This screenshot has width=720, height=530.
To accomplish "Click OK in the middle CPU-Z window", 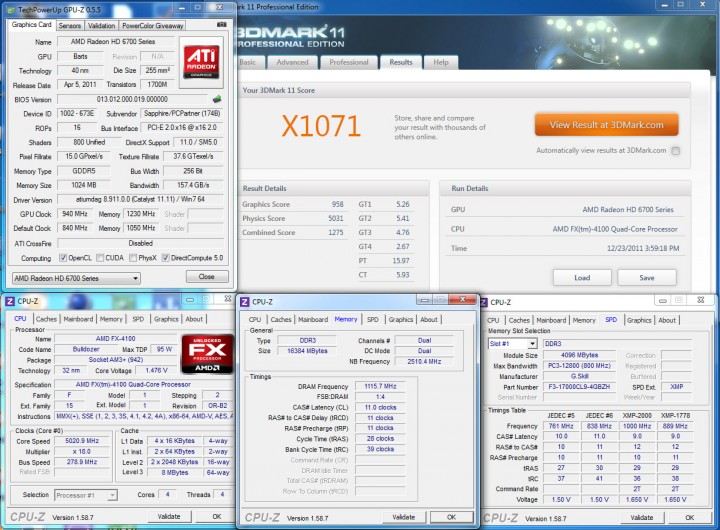I will tap(451, 517).
